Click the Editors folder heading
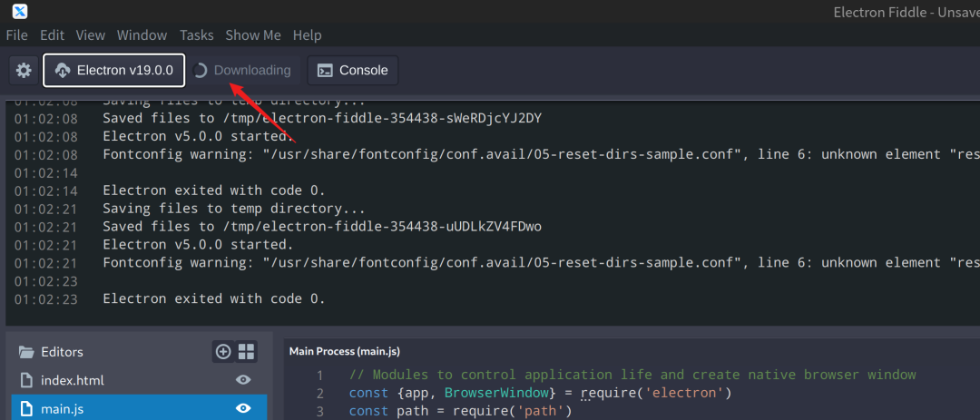This screenshot has height=420, width=980. [x=62, y=352]
